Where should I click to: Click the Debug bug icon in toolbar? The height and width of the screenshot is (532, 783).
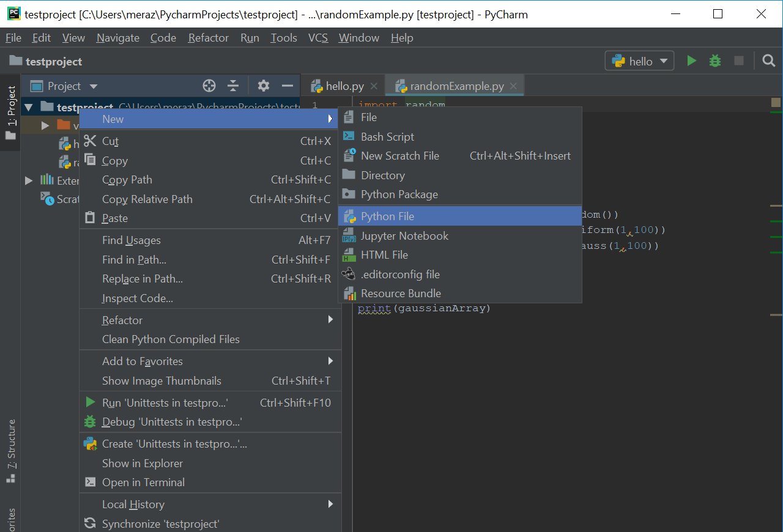point(714,61)
